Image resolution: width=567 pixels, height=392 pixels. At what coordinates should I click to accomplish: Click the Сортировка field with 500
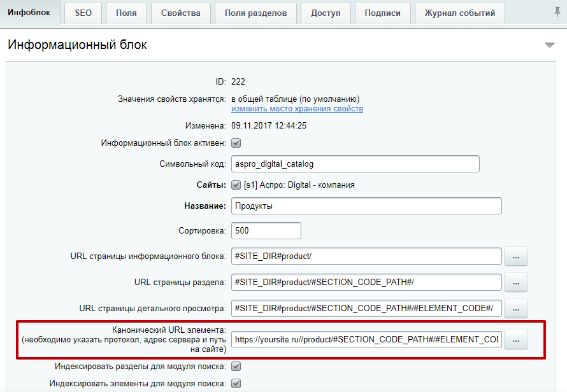266,230
